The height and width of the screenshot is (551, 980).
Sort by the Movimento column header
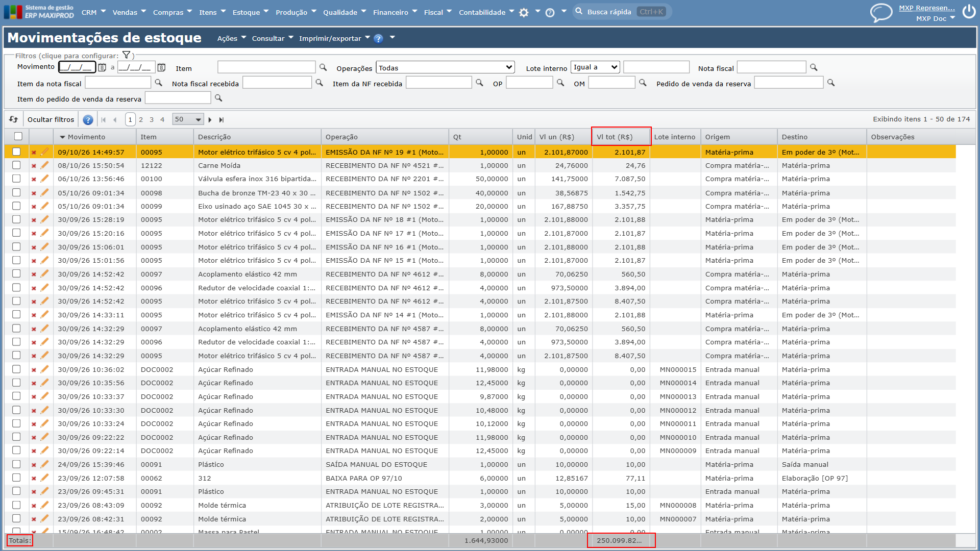click(86, 137)
